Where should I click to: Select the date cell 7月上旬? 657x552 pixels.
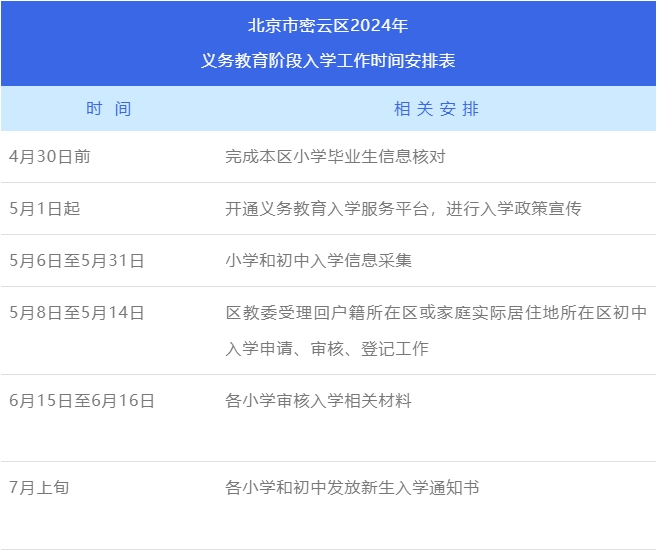coord(39,487)
